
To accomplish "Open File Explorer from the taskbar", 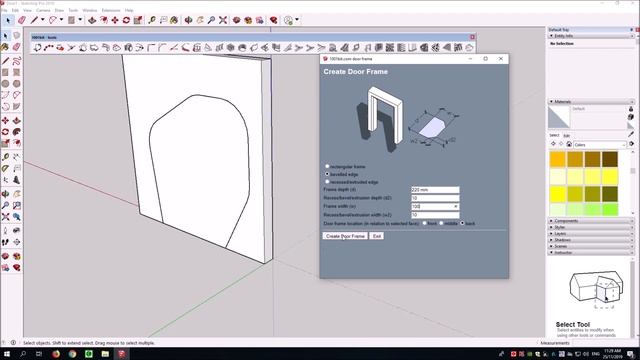I will pyautogui.click(x=105, y=354).
